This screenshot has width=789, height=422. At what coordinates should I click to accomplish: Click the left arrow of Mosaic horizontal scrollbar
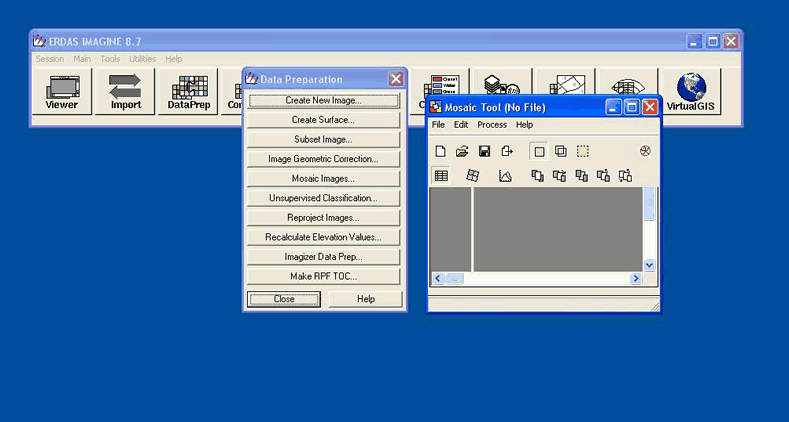438,278
